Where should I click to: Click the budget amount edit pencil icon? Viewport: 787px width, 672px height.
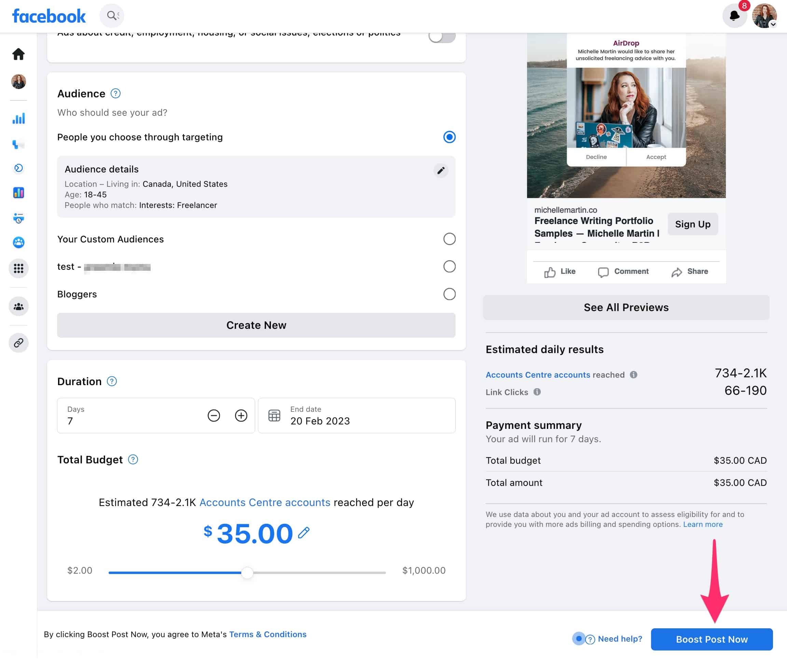tap(303, 533)
